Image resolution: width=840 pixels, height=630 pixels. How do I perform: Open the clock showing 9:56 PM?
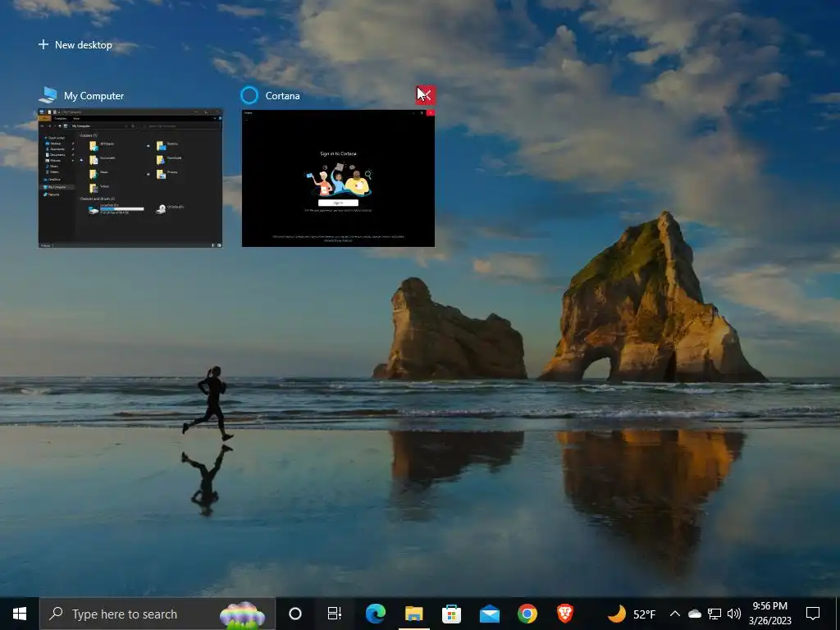769,614
